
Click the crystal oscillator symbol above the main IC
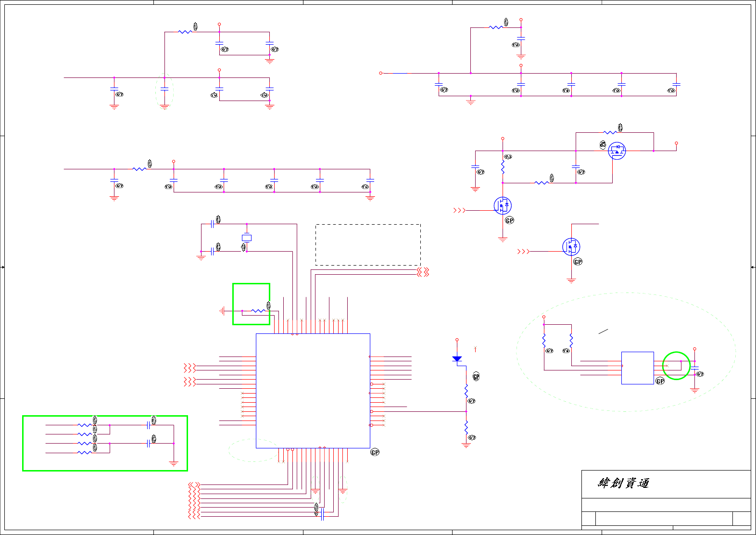pyautogui.click(x=247, y=238)
